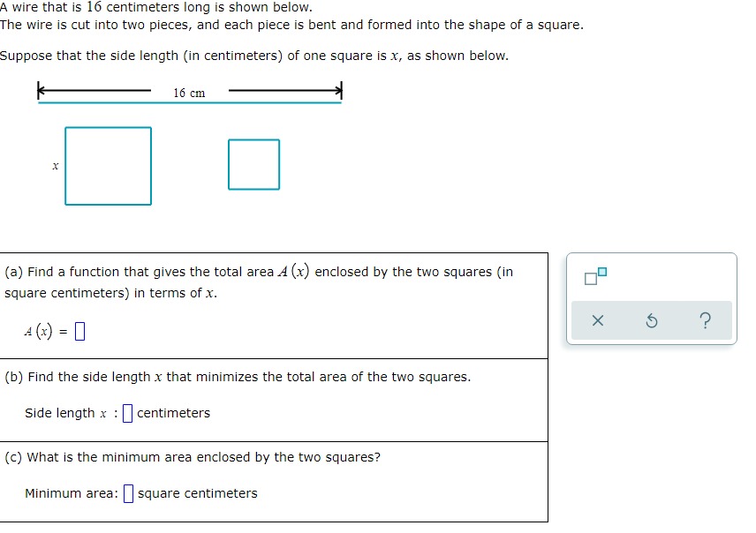Select part (a) of the problem
Viewport: 756px width, 533px height.
[274, 304]
